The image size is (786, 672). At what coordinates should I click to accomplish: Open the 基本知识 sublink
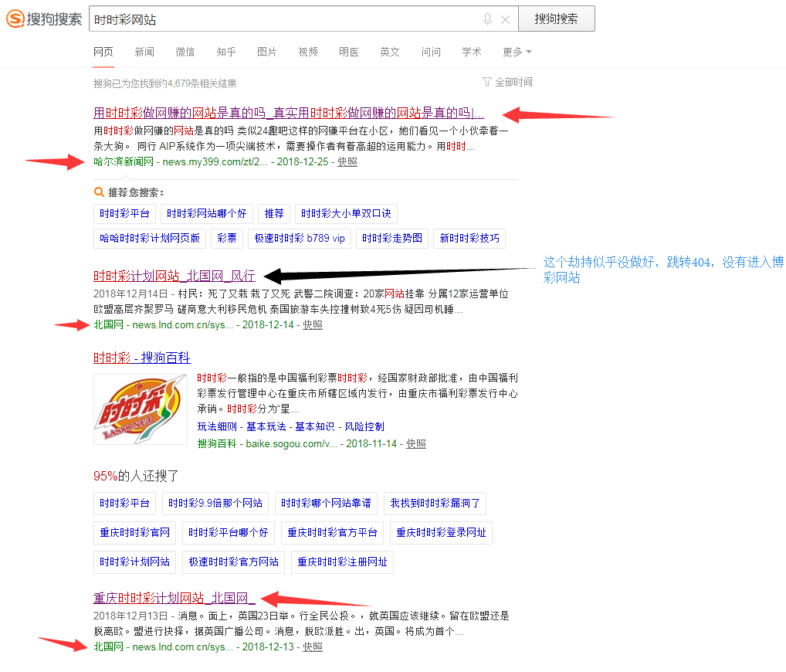point(314,427)
